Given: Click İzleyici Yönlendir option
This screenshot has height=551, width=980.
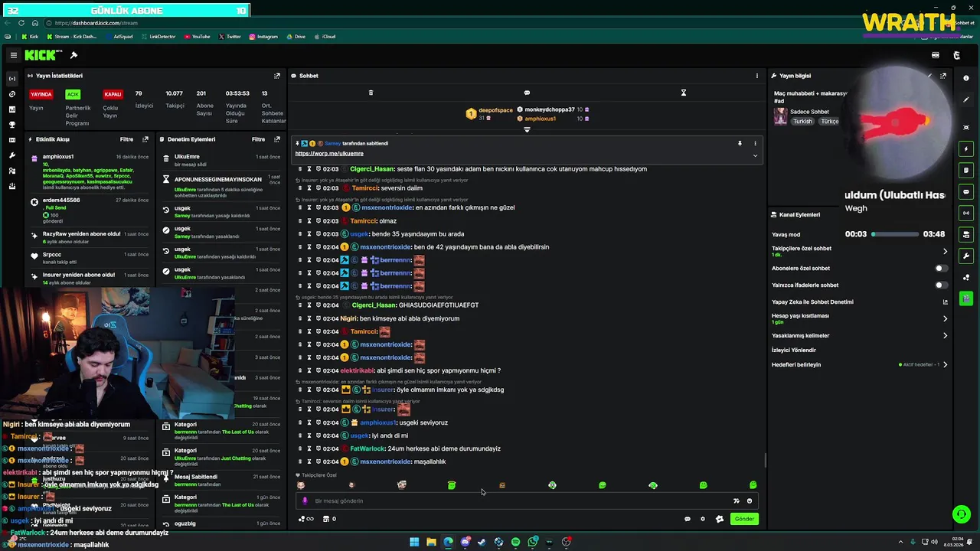Looking at the screenshot, I should coord(793,350).
